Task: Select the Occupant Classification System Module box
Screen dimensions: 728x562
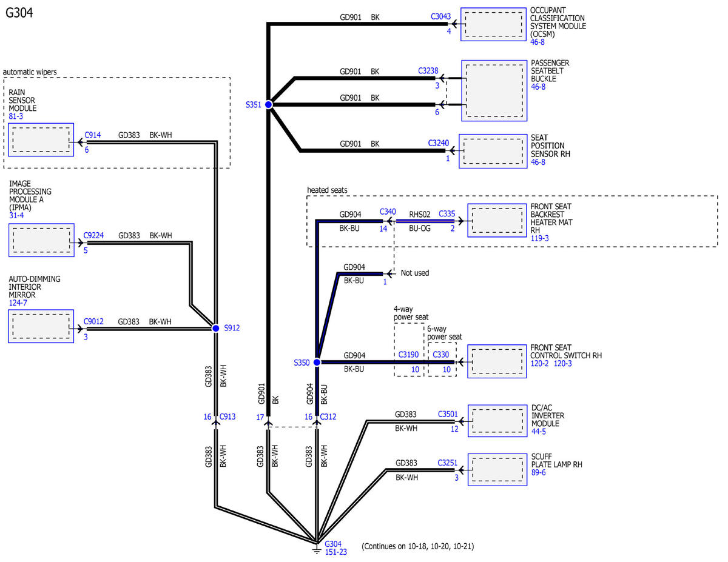Action: [493, 25]
